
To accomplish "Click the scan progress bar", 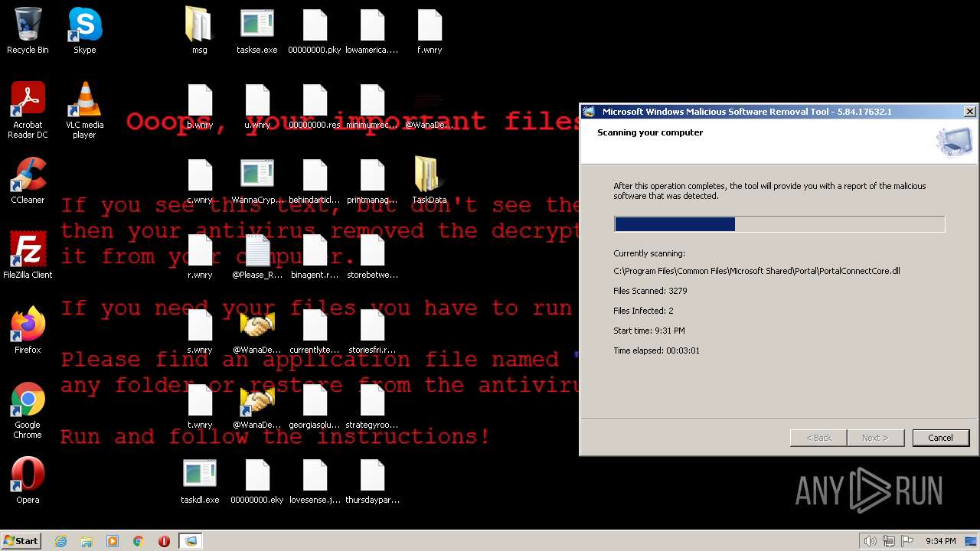I will click(x=779, y=224).
